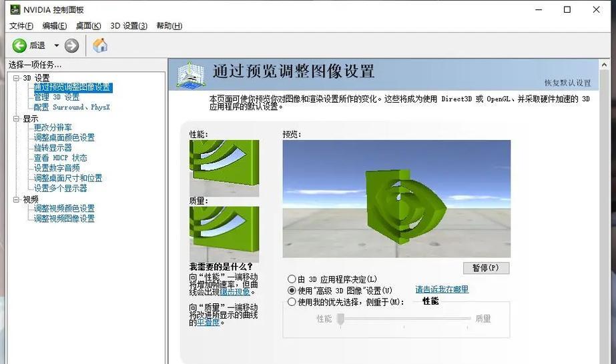Select 使用我的优先选择 radio button
Image resolution: width=616 pixels, height=364 pixels.
point(292,302)
